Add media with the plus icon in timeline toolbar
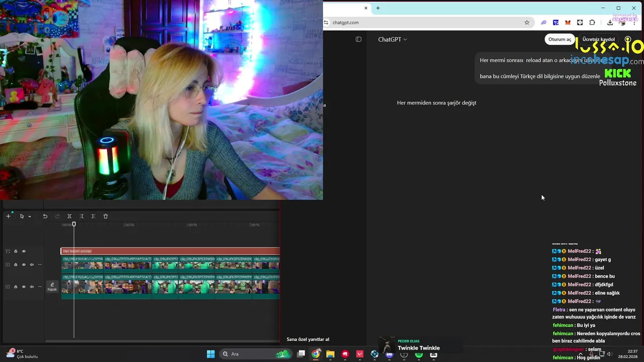The width and height of the screenshot is (644, 362). coord(8,216)
